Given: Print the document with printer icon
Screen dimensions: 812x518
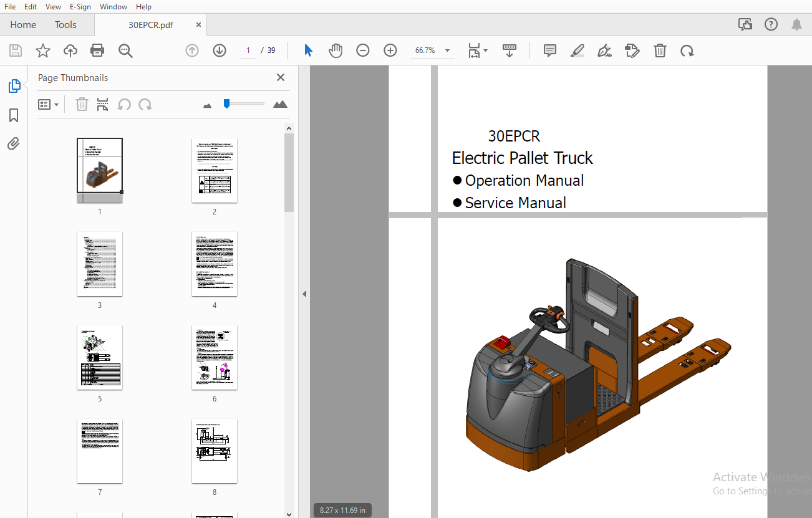Looking at the screenshot, I should [x=97, y=50].
